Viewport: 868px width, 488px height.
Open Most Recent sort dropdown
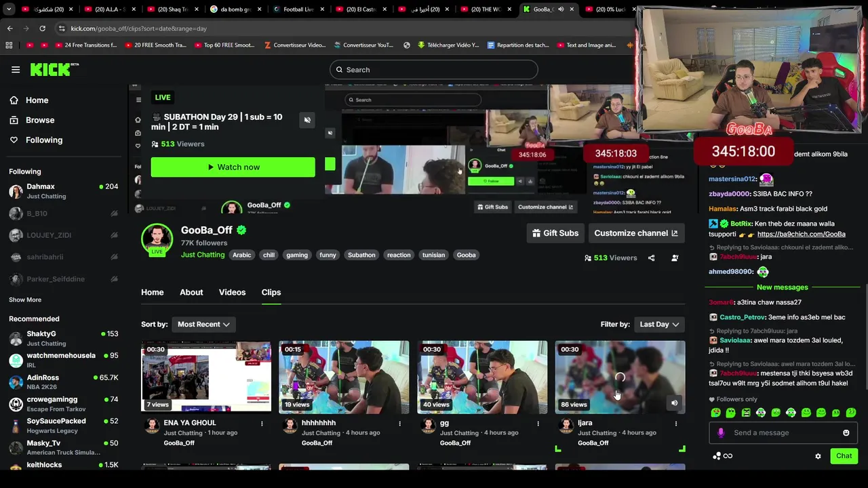coord(203,325)
